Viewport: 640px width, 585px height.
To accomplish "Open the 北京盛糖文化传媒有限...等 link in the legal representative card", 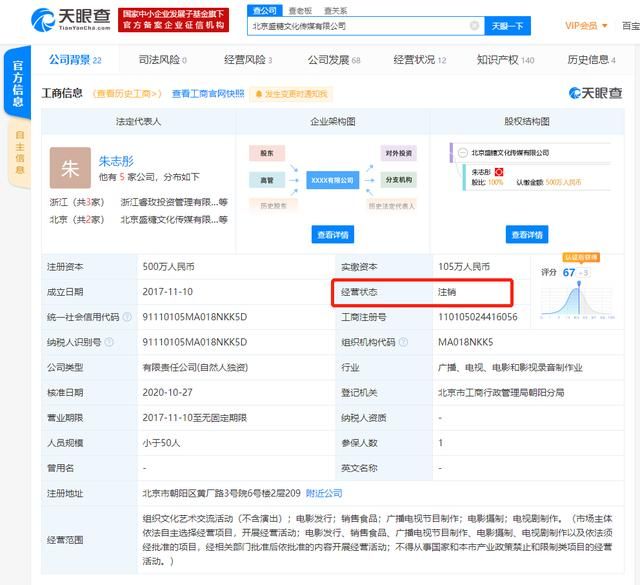I will (x=174, y=220).
